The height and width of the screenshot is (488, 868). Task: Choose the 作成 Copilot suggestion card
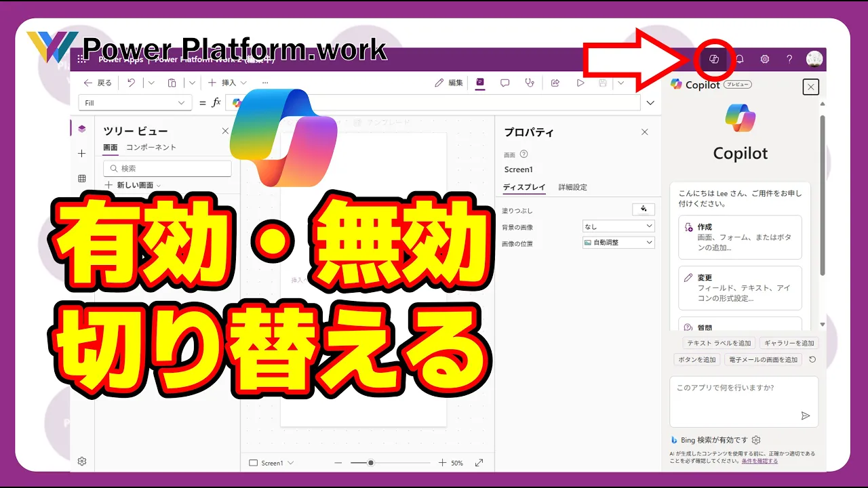click(740, 237)
